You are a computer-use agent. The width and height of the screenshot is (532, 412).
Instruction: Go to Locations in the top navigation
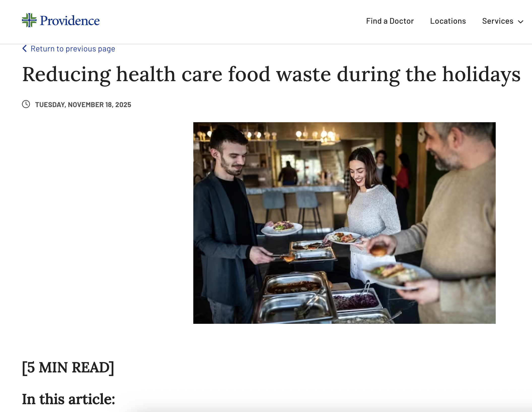[448, 21]
